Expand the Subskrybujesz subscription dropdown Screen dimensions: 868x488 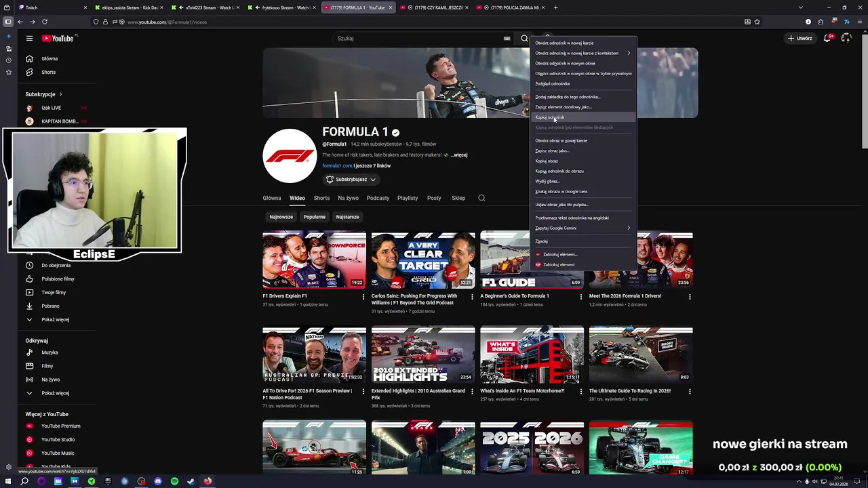pyautogui.click(x=351, y=180)
